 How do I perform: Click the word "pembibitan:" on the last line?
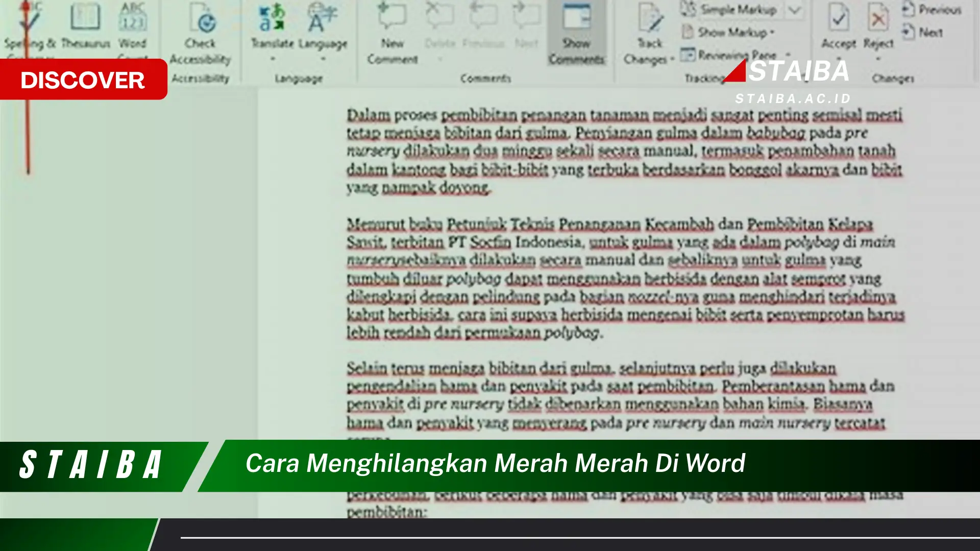coord(386,512)
